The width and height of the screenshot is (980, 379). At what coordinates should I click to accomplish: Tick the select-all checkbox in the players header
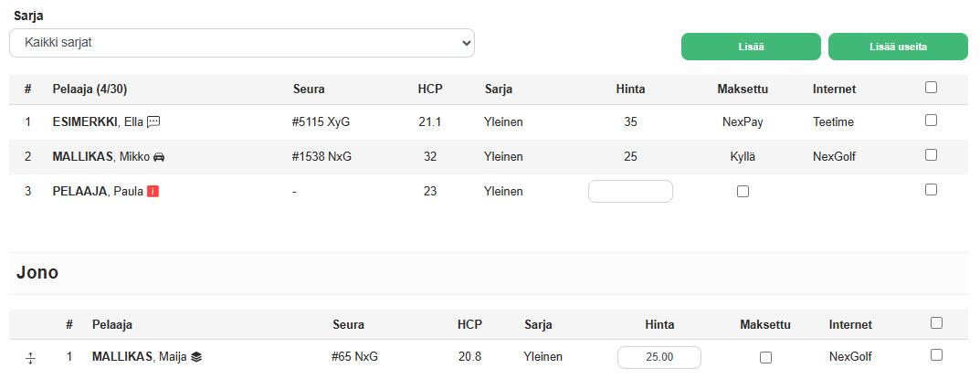[x=931, y=88]
